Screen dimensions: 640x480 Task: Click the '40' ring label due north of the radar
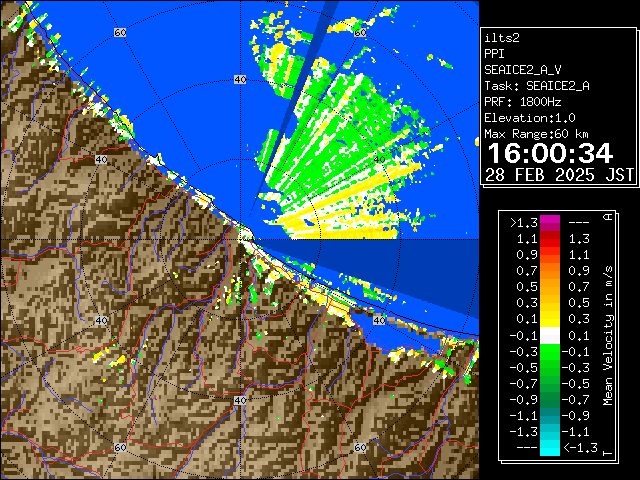(240, 80)
